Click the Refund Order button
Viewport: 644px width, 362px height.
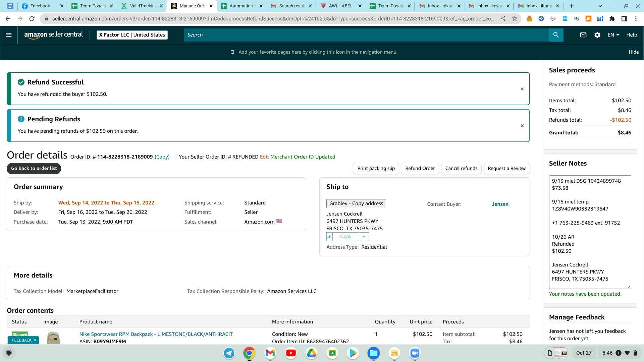pyautogui.click(x=420, y=169)
